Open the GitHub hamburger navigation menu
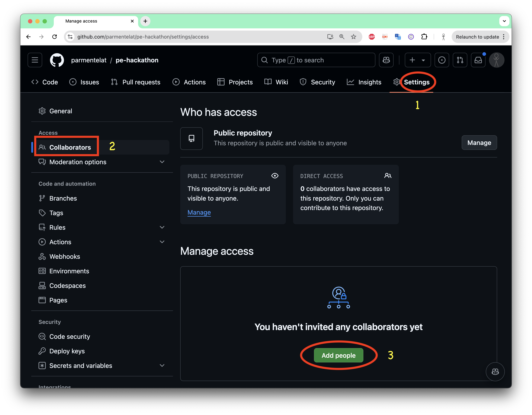Image resolution: width=532 pixels, height=415 pixels. click(35, 60)
